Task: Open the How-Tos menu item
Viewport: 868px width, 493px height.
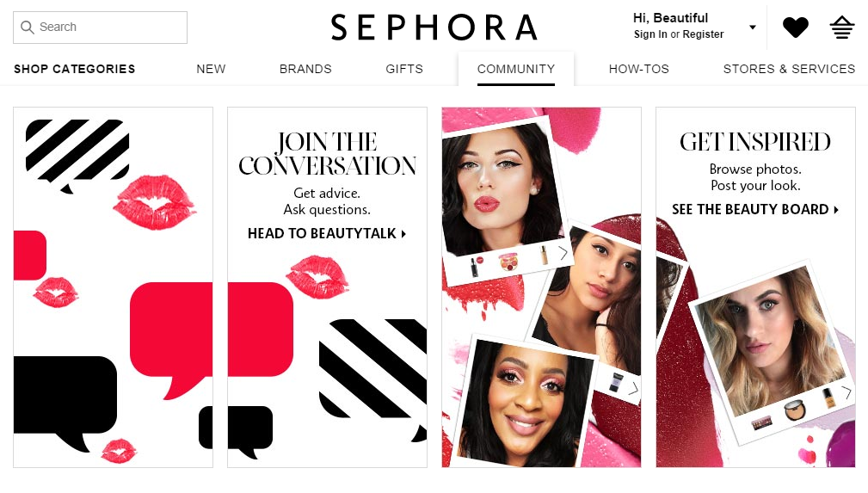Action: tap(639, 69)
